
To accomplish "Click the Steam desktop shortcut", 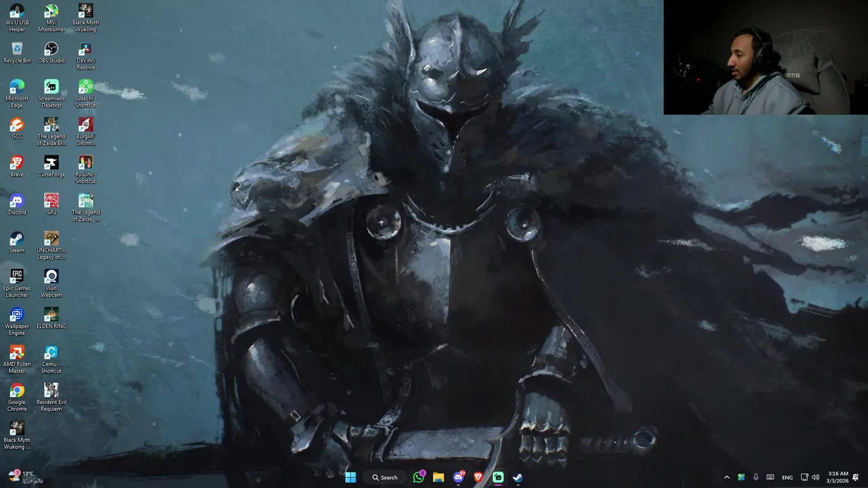I will 17,243.
